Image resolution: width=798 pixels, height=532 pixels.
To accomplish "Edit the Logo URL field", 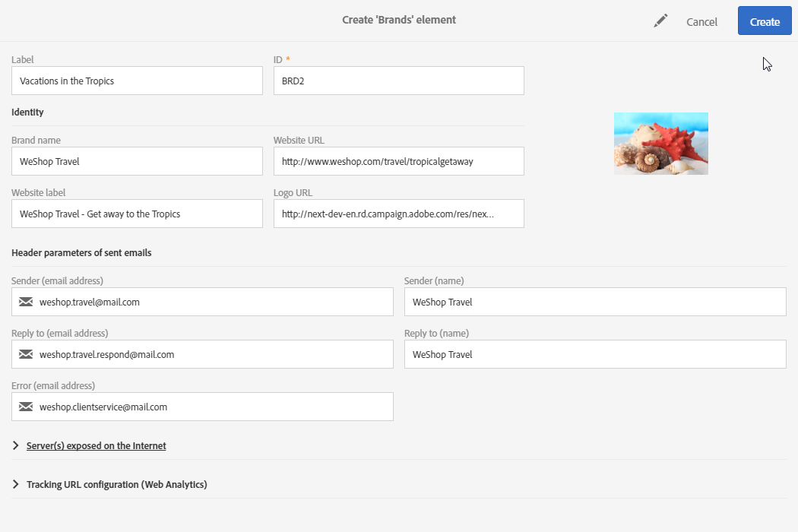I will (x=398, y=214).
